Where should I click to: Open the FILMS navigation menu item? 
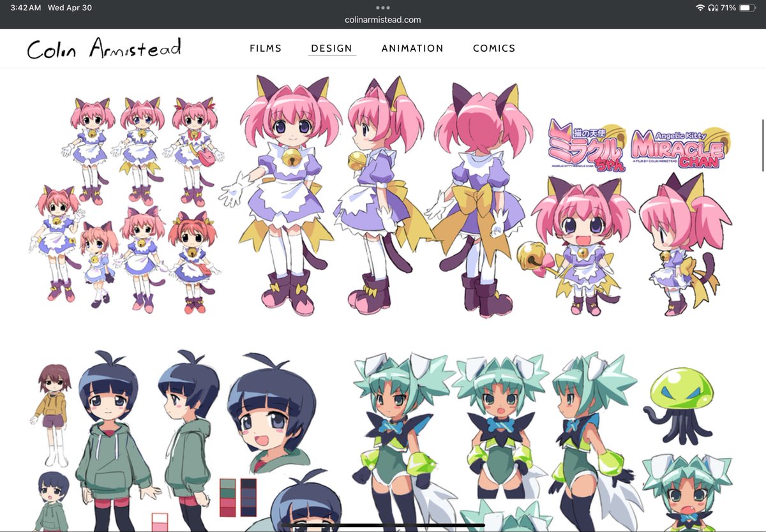point(266,48)
